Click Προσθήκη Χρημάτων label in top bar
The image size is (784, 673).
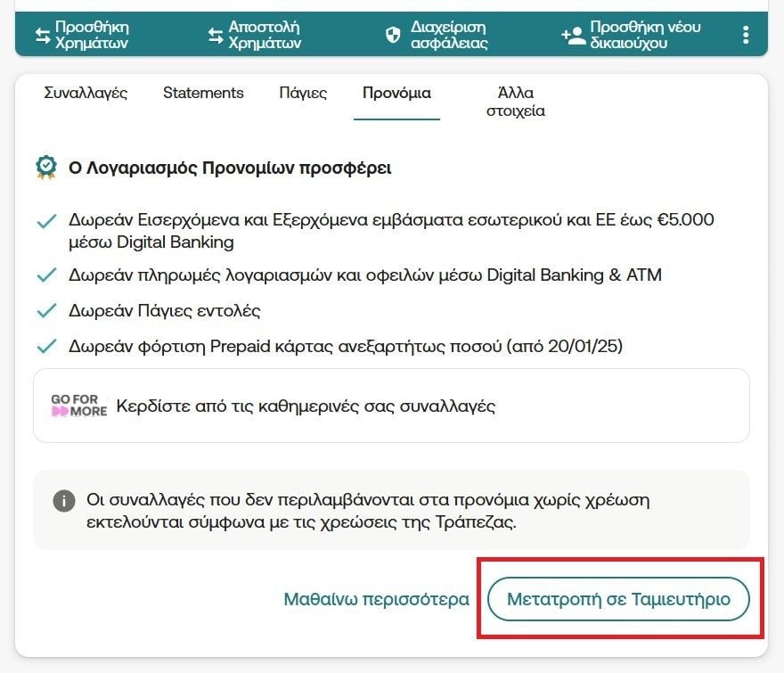click(x=92, y=35)
